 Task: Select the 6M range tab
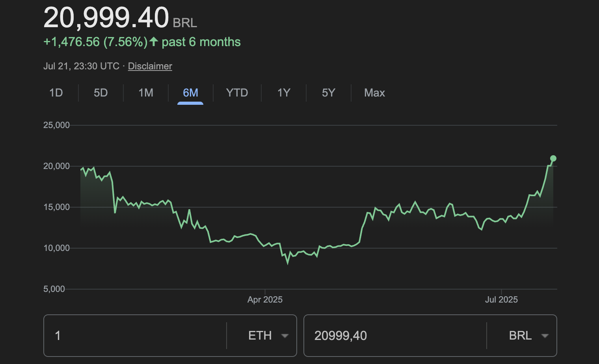pyautogui.click(x=190, y=93)
